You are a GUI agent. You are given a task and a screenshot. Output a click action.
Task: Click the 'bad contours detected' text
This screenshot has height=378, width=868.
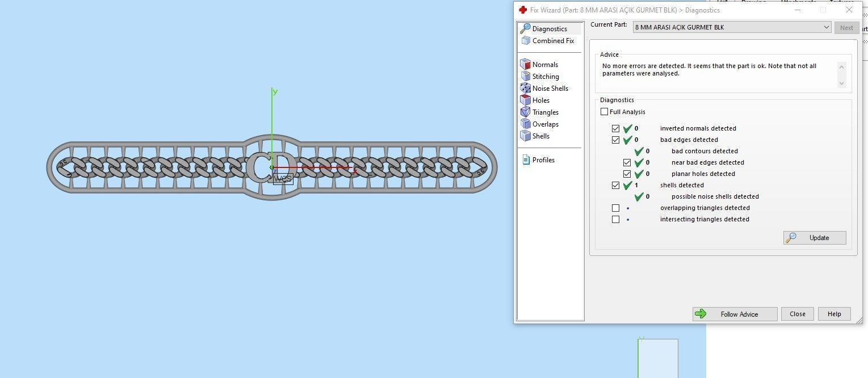(705, 151)
